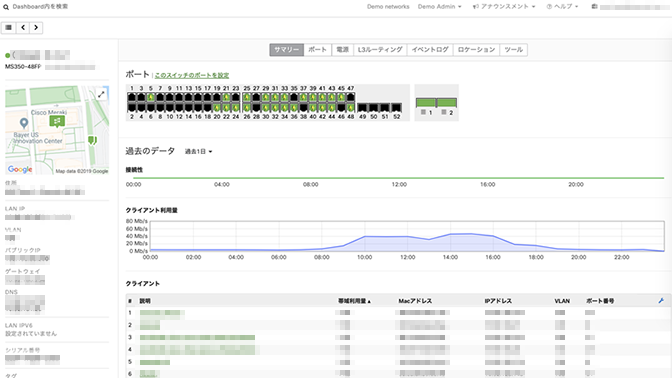This screenshot has height=378, width=672.
Task: Open the device list view icon
Action: pos(9,27)
